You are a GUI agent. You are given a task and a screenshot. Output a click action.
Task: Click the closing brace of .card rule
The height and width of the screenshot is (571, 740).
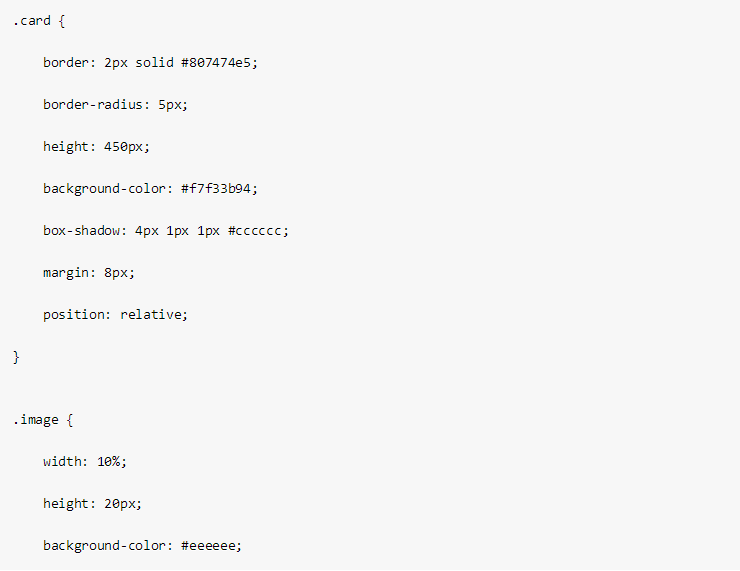point(16,357)
